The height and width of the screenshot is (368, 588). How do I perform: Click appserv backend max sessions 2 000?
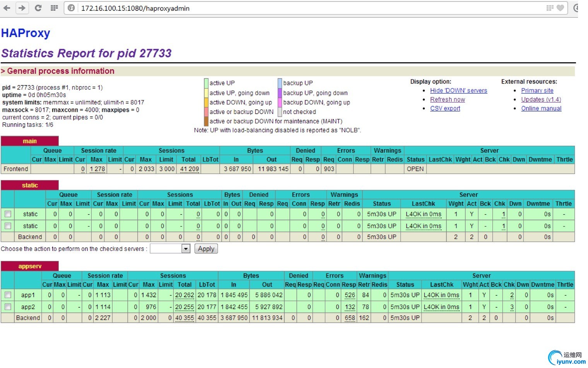point(149,318)
